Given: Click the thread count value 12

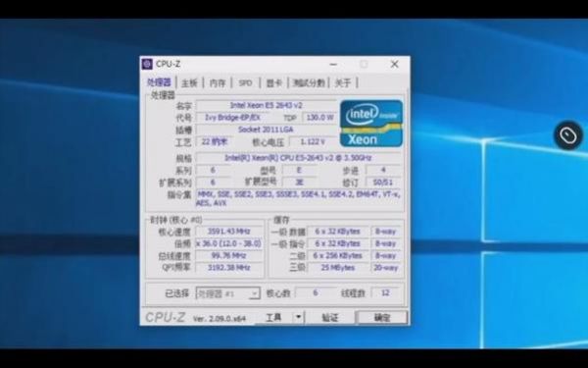Looking at the screenshot, I should (x=385, y=292).
